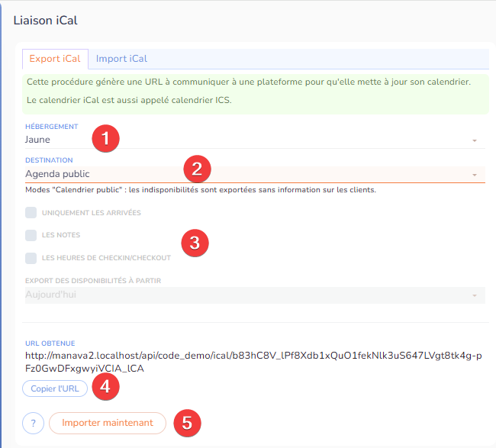Expand the Hébergement dropdown showing Jaune
Image resolution: width=496 pixels, height=448 pixels.
(252, 140)
